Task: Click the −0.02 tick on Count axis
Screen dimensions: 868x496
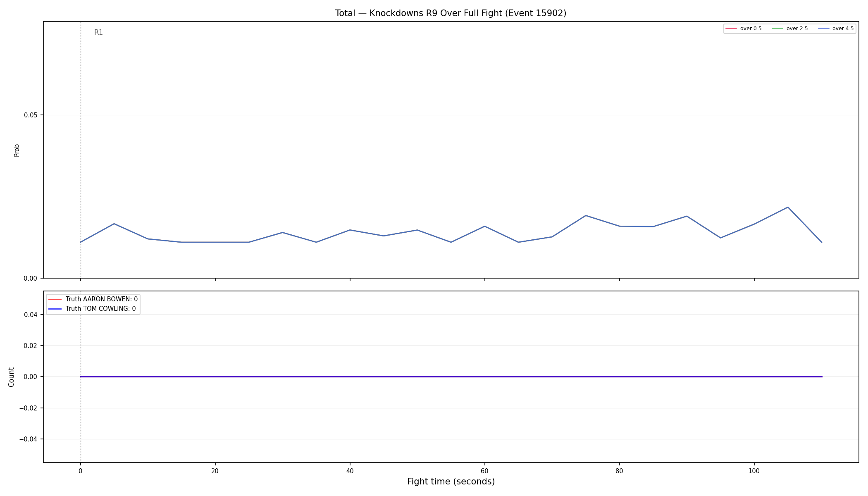Action: [x=28, y=408]
